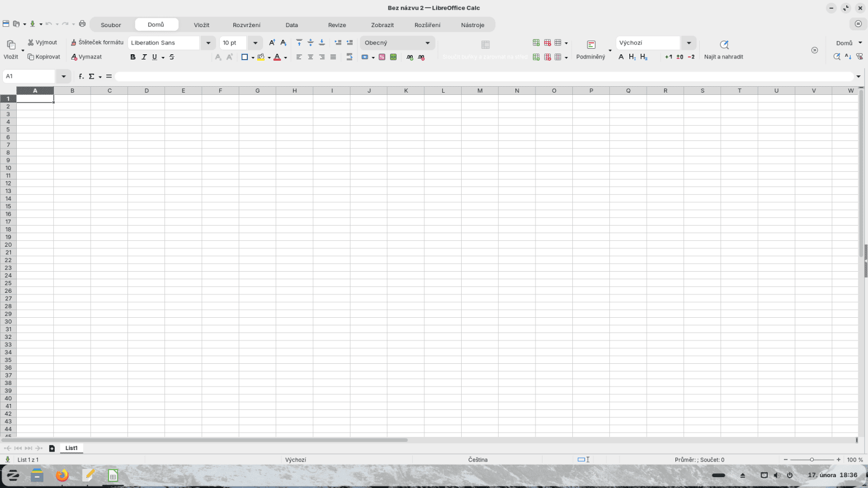Click the currency format icon
This screenshot has width=868, height=488.
click(365, 57)
